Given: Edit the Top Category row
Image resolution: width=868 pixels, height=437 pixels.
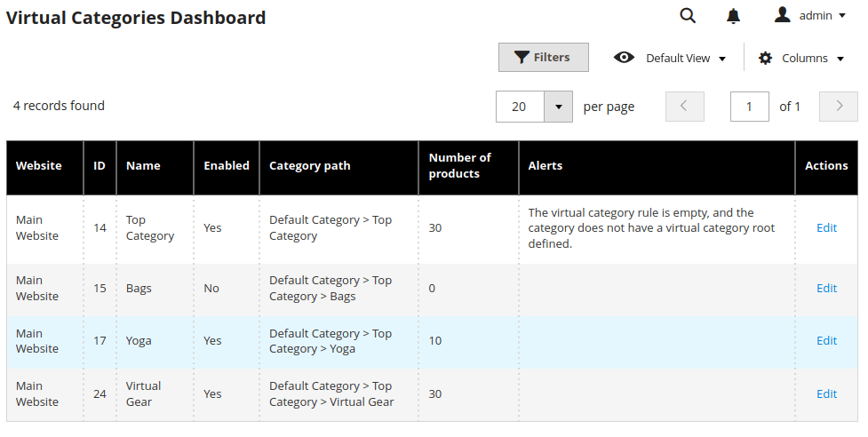Looking at the screenshot, I should coord(826,228).
